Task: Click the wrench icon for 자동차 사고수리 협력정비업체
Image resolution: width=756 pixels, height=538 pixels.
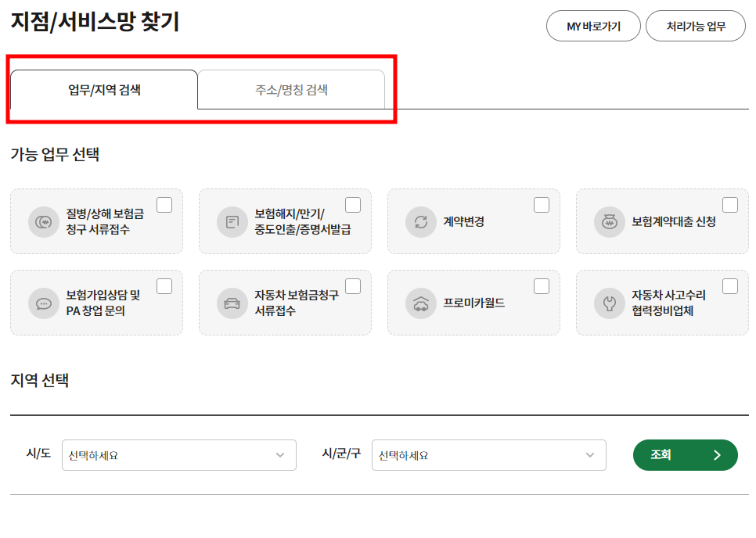Action: 609,303
